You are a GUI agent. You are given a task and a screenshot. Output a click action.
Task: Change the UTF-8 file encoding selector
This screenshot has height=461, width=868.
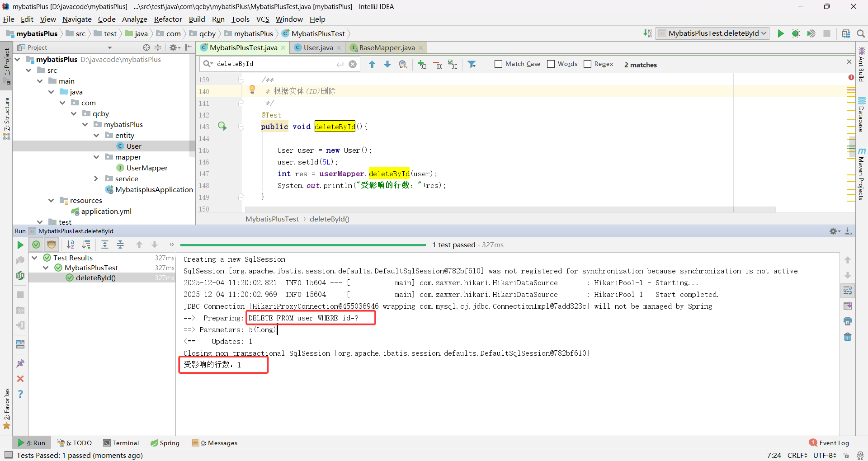click(x=825, y=455)
